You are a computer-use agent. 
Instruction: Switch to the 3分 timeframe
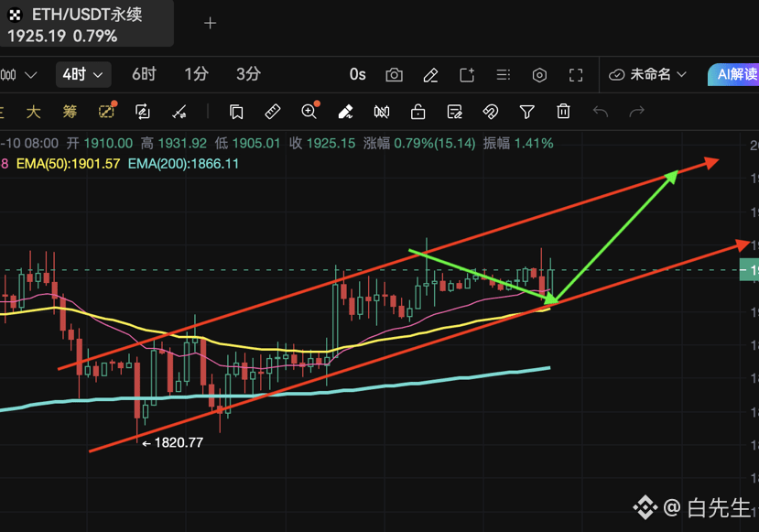pos(248,74)
